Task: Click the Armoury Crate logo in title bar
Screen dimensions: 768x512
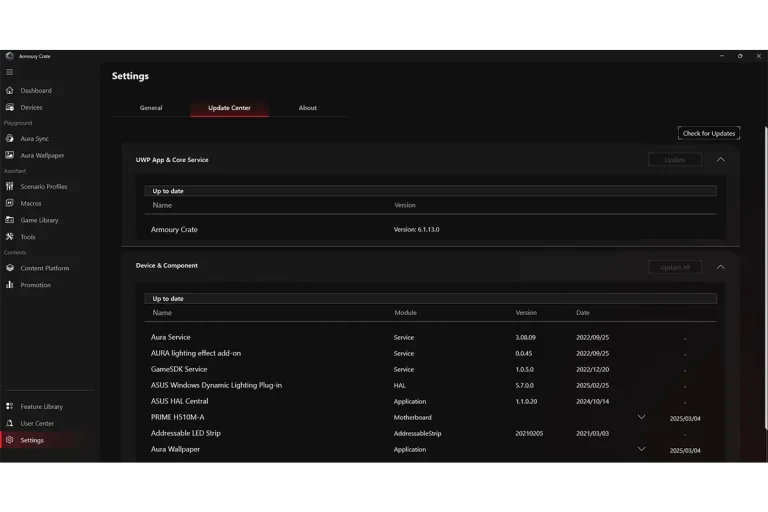Action: pyautogui.click(x=9, y=56)
